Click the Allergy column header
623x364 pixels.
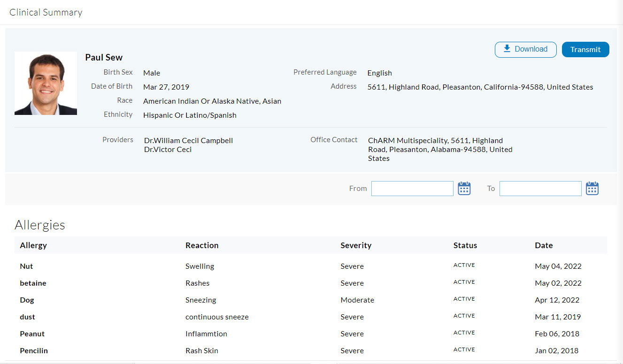[33, 245]
